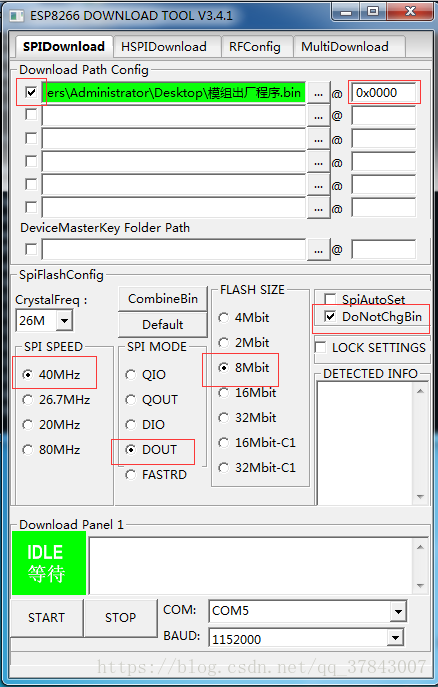Click the ESP8266 app icon in title bar
The width and height of the screenshot is (438, 687).
(17, 16)
